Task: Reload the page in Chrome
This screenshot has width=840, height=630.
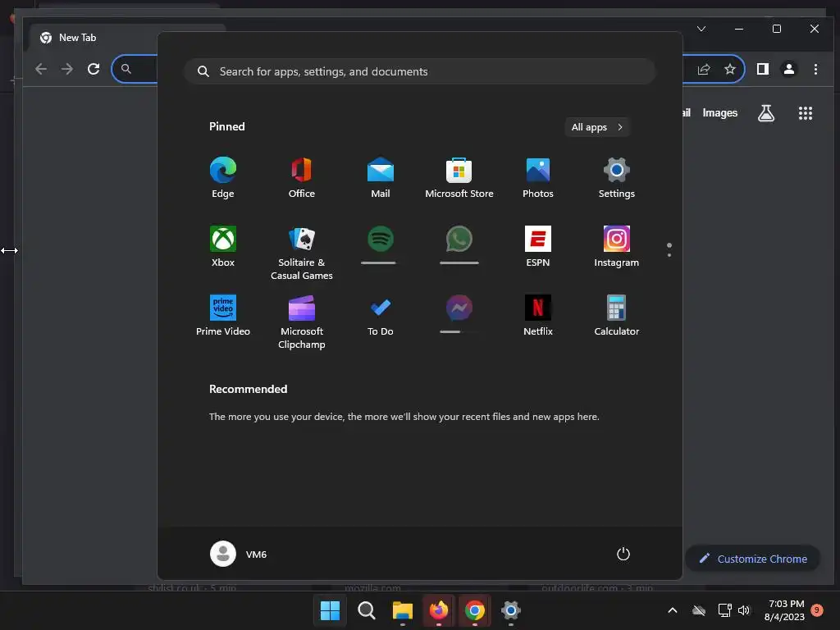Action: (94, 69)
